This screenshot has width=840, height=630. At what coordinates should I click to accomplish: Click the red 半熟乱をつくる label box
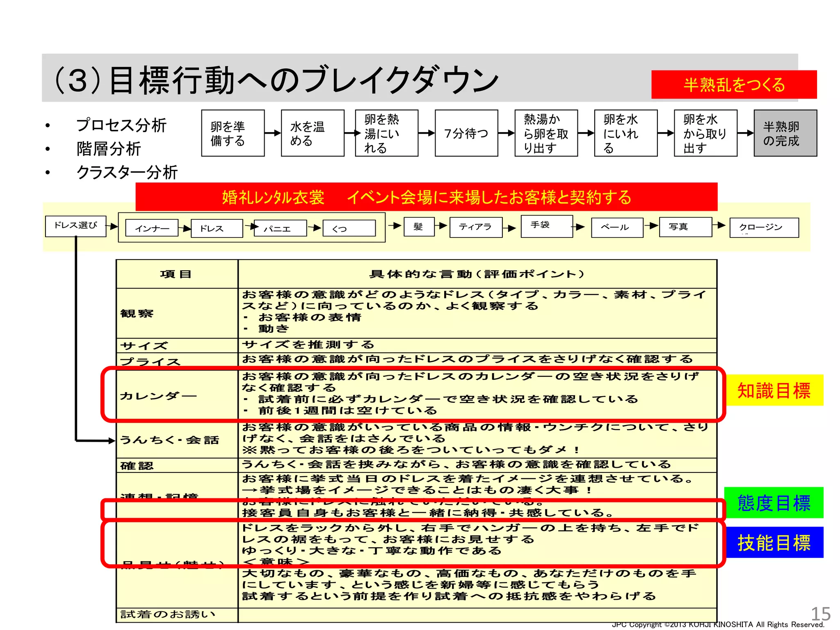[x=734, y=84]
